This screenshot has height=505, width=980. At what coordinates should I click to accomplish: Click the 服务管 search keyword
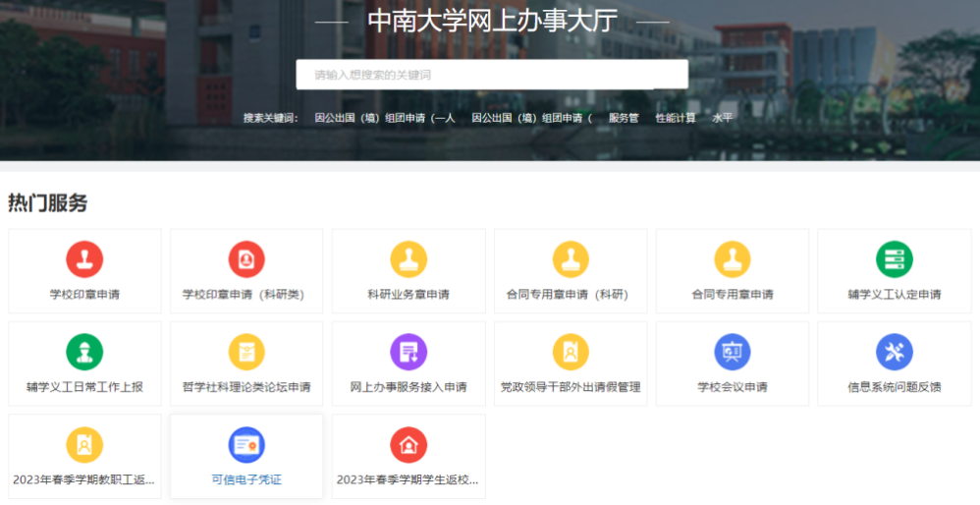point(624,118)
